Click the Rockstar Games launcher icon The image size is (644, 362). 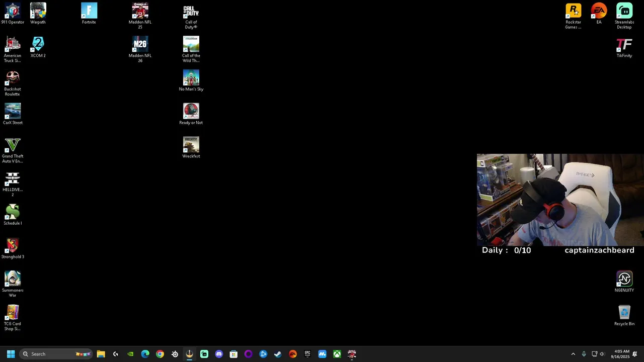pos(574,16)
